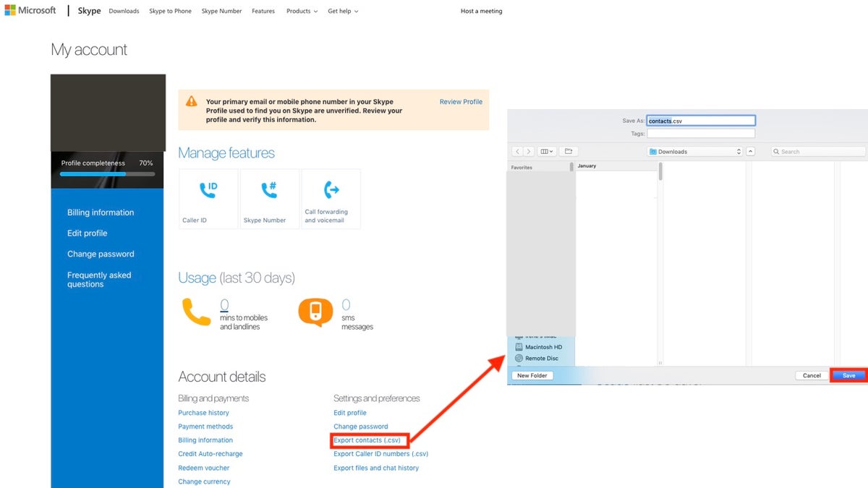Open the Downloads location dropdown
868x488 pixels.
[694, 151]
